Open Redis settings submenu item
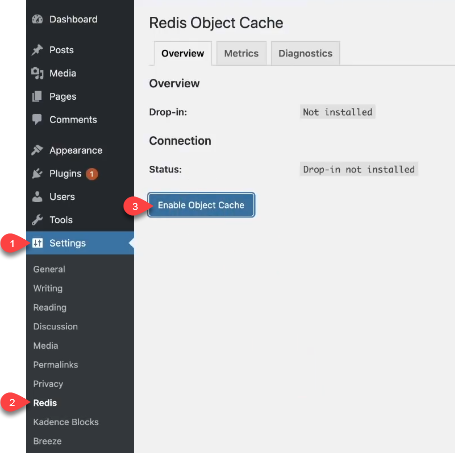 (x=45, y=403)
